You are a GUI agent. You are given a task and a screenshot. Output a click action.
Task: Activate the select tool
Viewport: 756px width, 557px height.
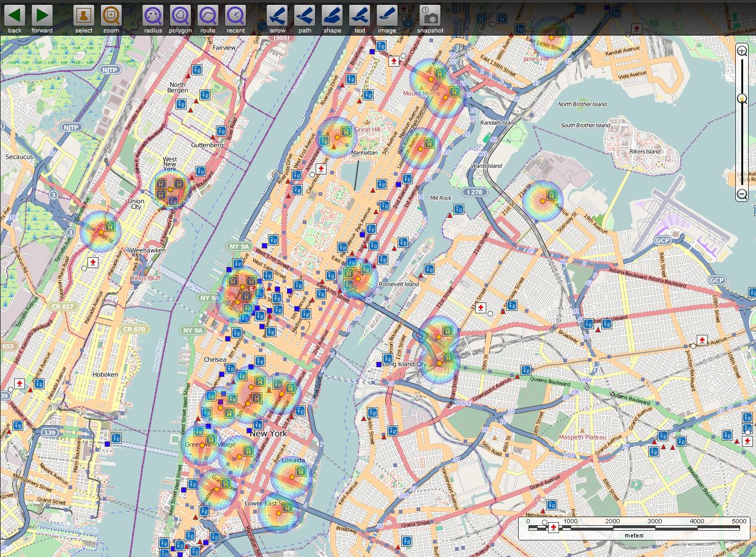(x=84, y=15)
